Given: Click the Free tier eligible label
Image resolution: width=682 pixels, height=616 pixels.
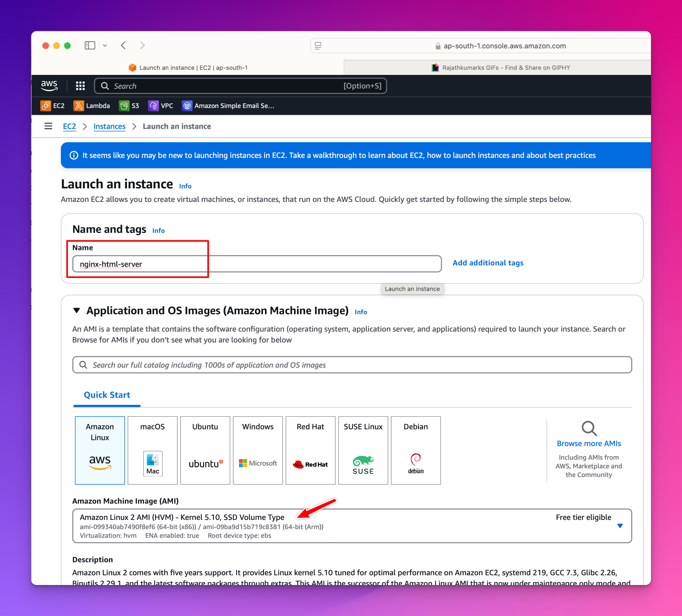Looking at the screenshot, I should pos(583,517).
